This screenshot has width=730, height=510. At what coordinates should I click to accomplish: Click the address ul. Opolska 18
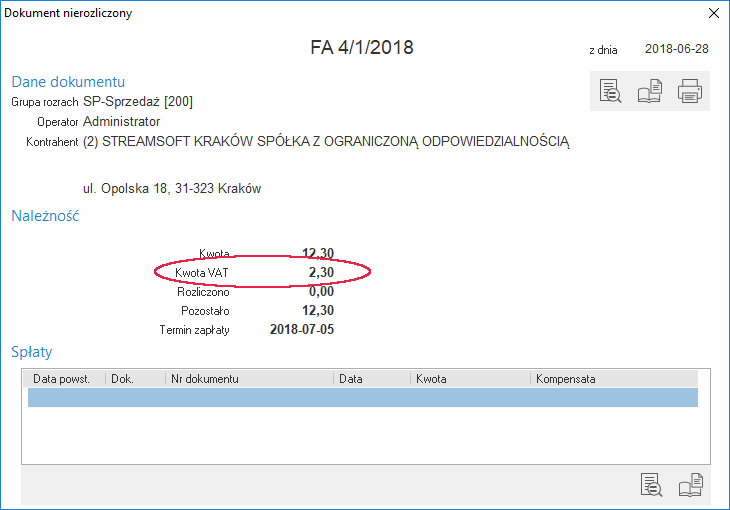point(172,189)
